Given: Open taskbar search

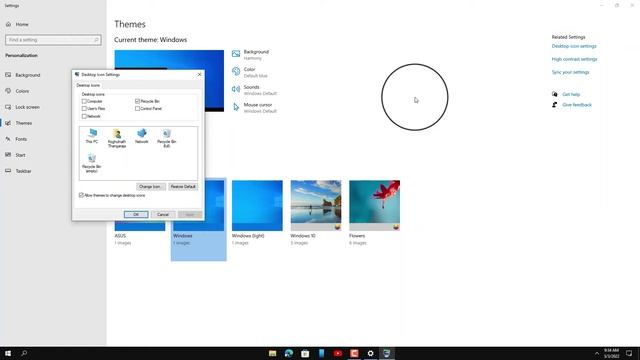Looking at the screenshot, I should 24,353.
